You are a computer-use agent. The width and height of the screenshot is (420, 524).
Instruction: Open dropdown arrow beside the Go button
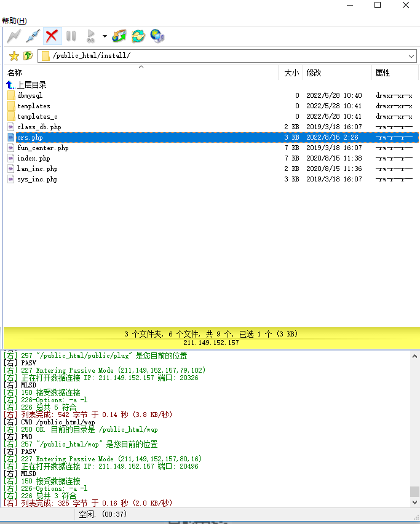(105, 36)
